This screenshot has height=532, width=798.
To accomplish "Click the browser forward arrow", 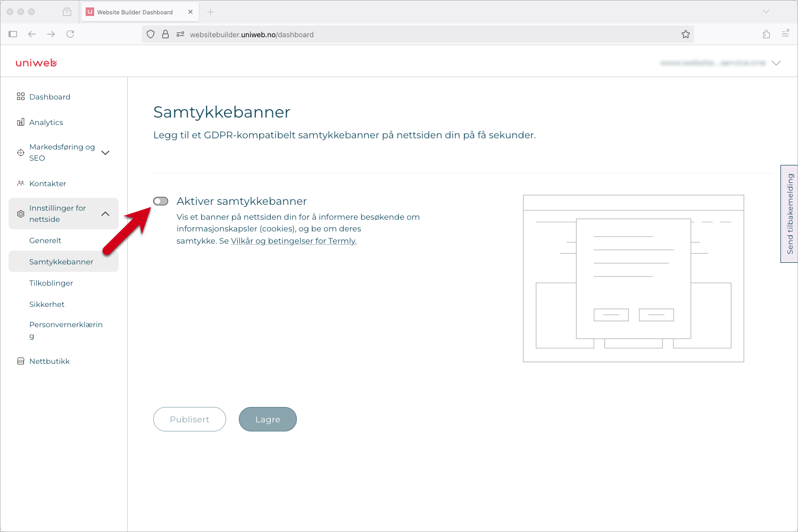I will click(x=51, y=34).
